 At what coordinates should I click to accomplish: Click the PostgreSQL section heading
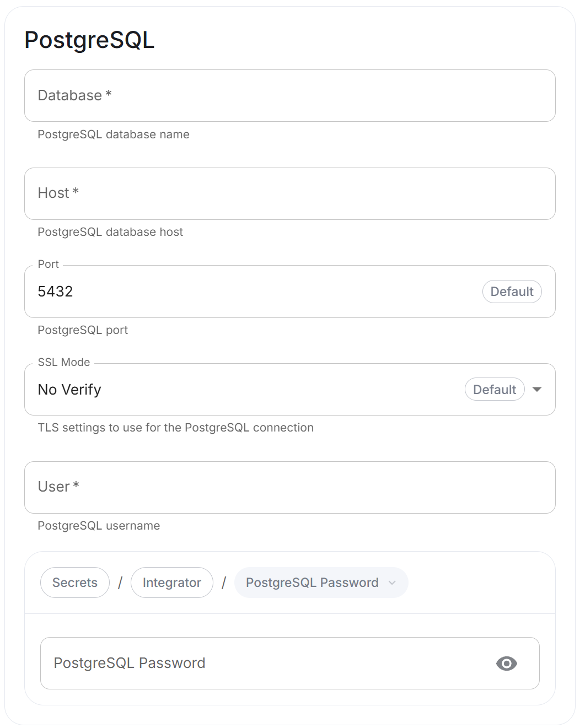(x=89, y=40)
